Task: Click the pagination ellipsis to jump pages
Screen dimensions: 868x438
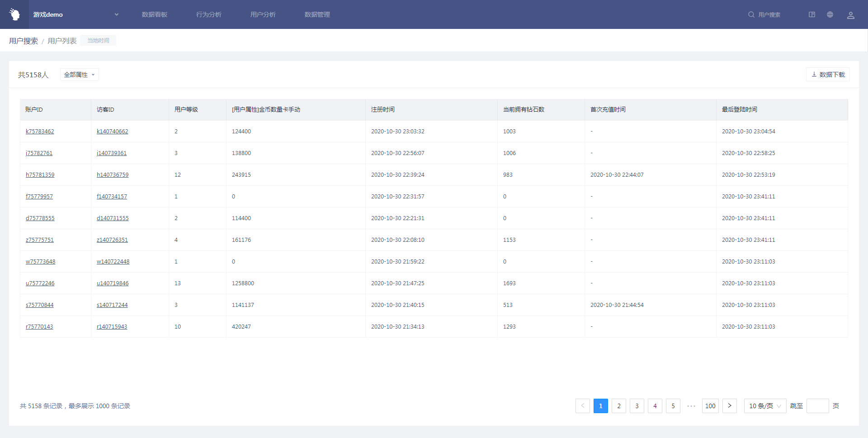Action: (691, 406)
